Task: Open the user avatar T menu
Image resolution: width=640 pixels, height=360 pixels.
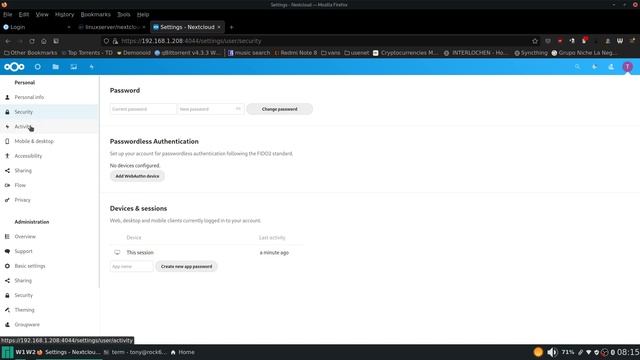Action: (628, 67)
